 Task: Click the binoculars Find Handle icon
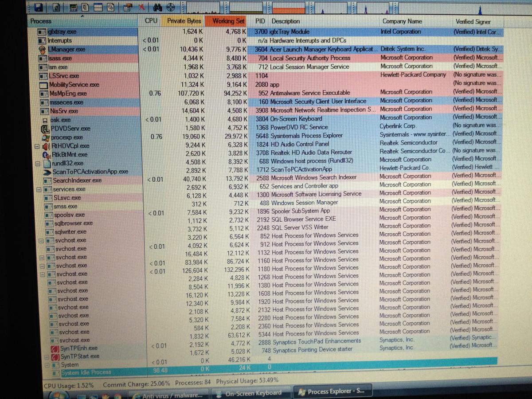tap(158, 8)
